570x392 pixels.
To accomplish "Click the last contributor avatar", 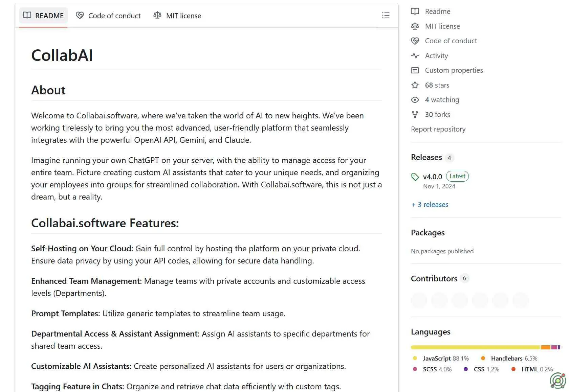I will [521, 300].
